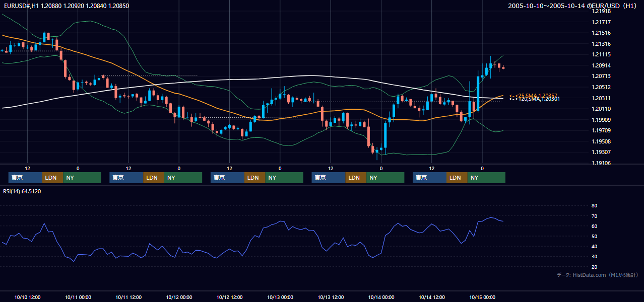Click the 1.21316 price axis label

coord(602,44)
